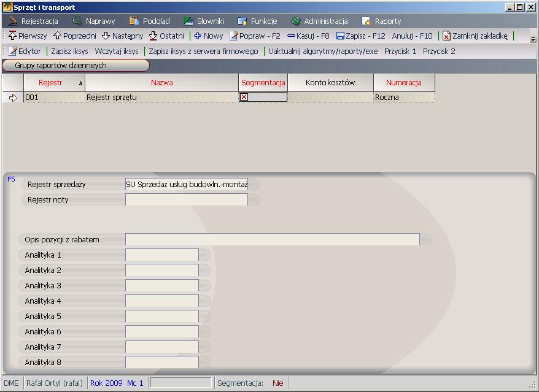Open the Naprawy menu
Viewport: 539px width, 392px height.
coord(94,21)
